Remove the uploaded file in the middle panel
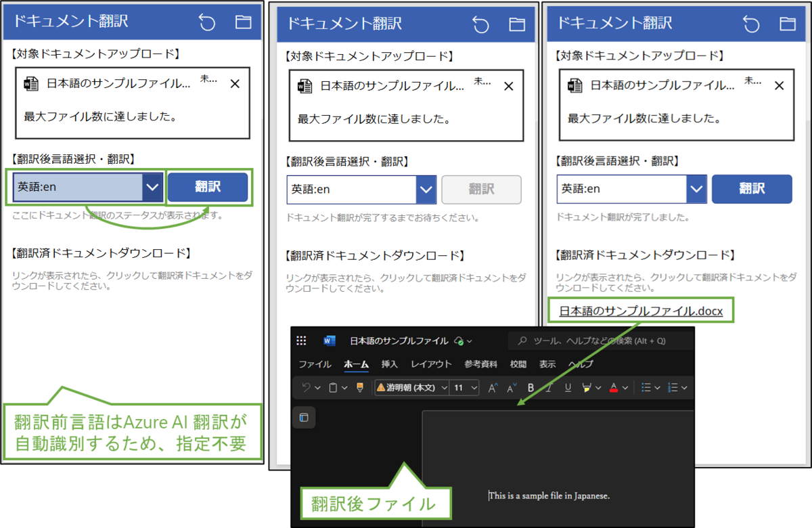The height and width of the screenshot is (528, 812). coord(509,86)
